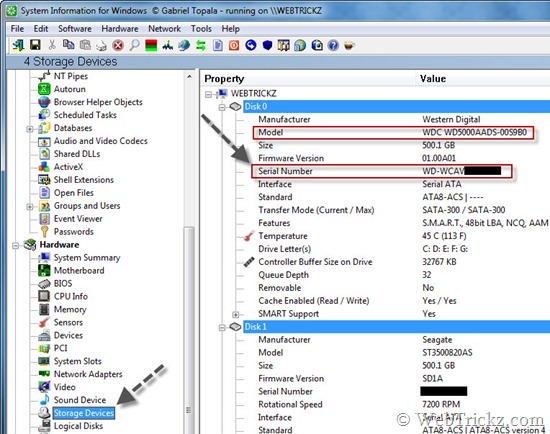Open Scheduled Tasks in the tree
The image size is (550, 434).
(85, 115)
